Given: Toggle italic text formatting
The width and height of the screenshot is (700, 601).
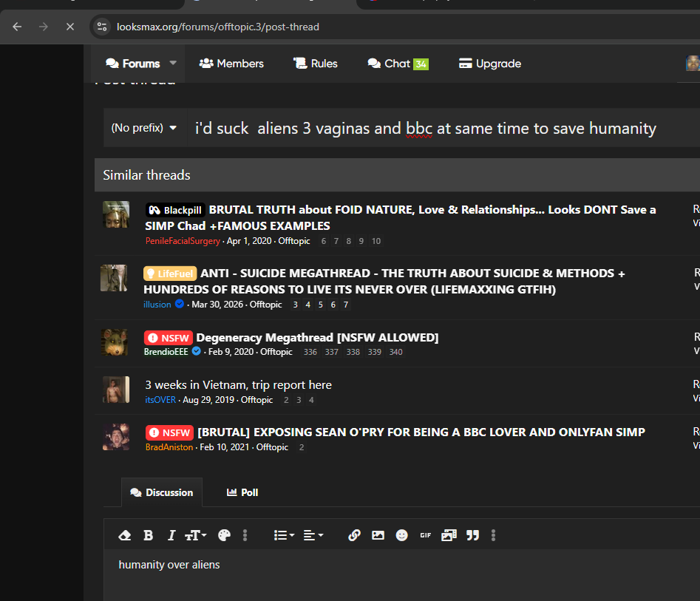Looking at the screenshot, I should pyautogui.click(x=171, y=535).
